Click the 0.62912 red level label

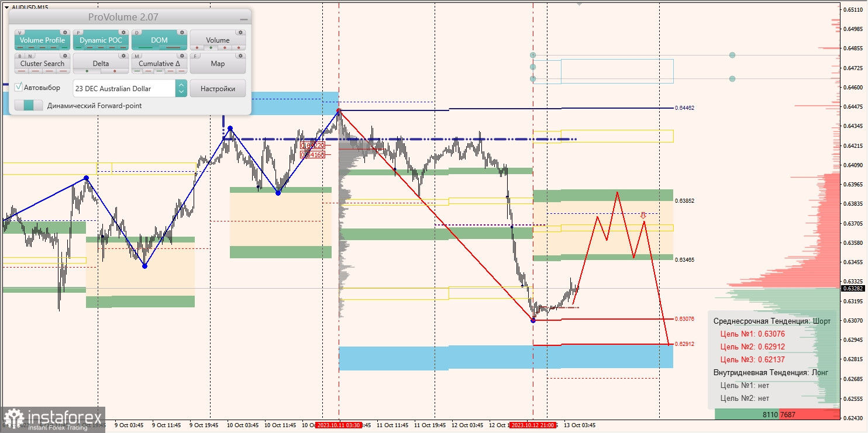[684, 344]
